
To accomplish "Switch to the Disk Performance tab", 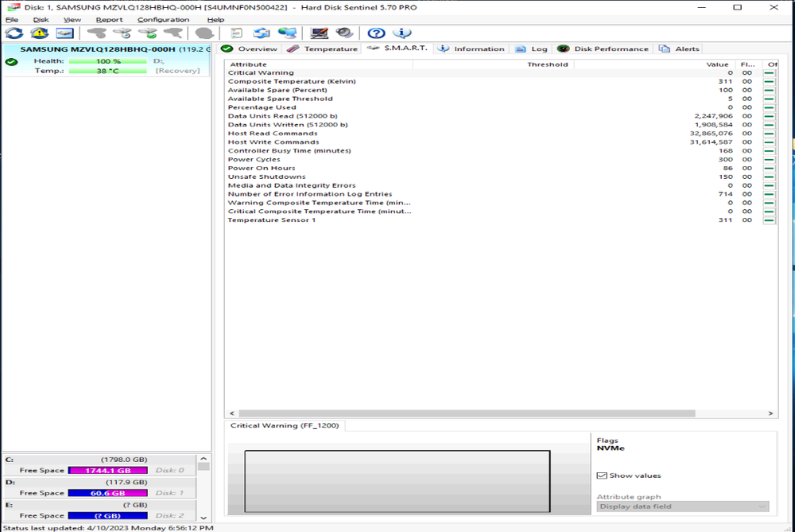I will 607,49.
